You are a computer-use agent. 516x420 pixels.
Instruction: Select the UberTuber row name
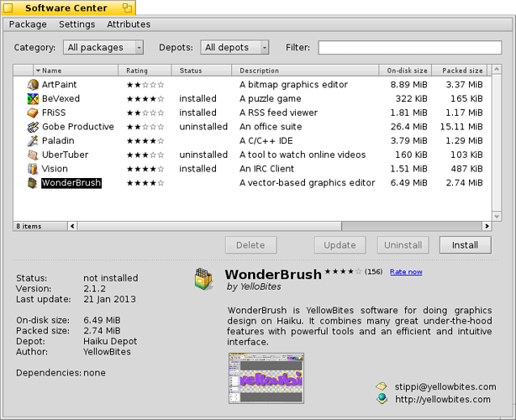66,155
